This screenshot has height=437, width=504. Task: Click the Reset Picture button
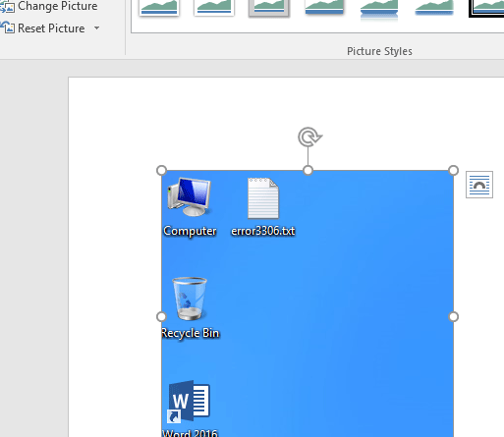point(43,28)
